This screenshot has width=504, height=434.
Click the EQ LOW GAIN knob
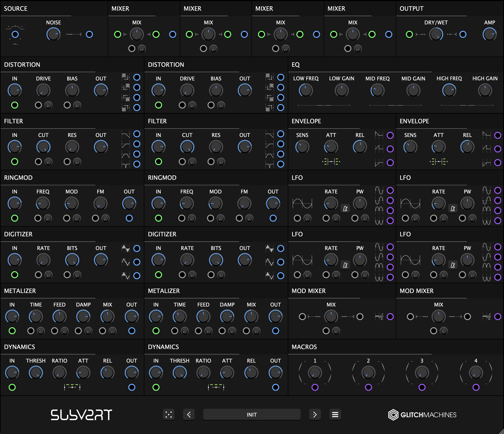click(x=341, y=91)
